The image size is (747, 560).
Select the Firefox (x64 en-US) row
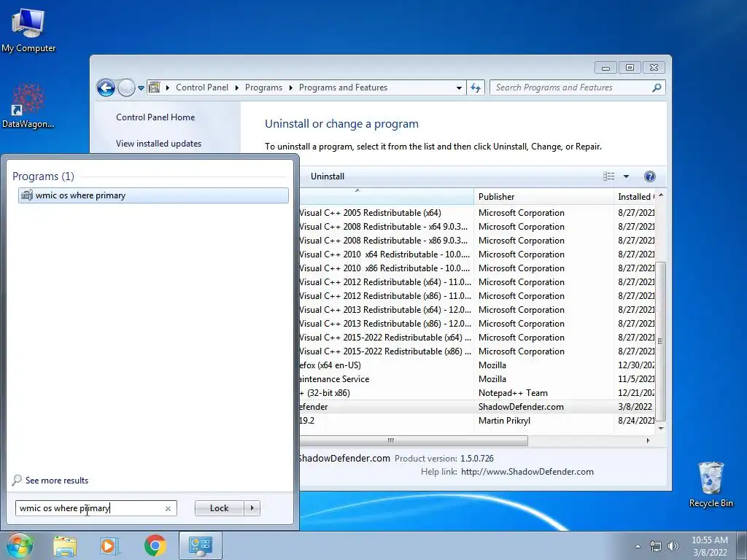(x=476, y=365)
